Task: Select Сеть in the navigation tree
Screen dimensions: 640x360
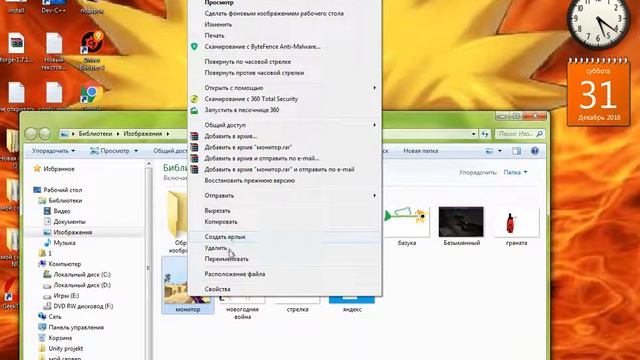Action: pos(55,317)
